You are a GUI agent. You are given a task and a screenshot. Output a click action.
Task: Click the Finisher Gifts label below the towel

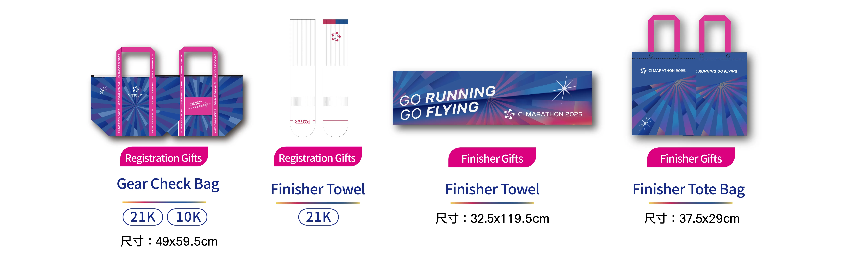(492, 158)
